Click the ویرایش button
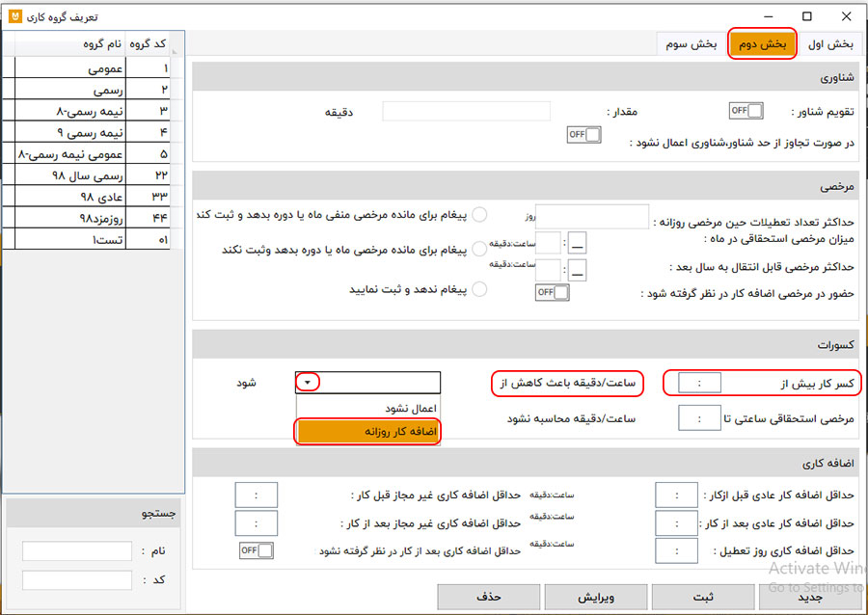868x615 pixels. coord(596,598)
